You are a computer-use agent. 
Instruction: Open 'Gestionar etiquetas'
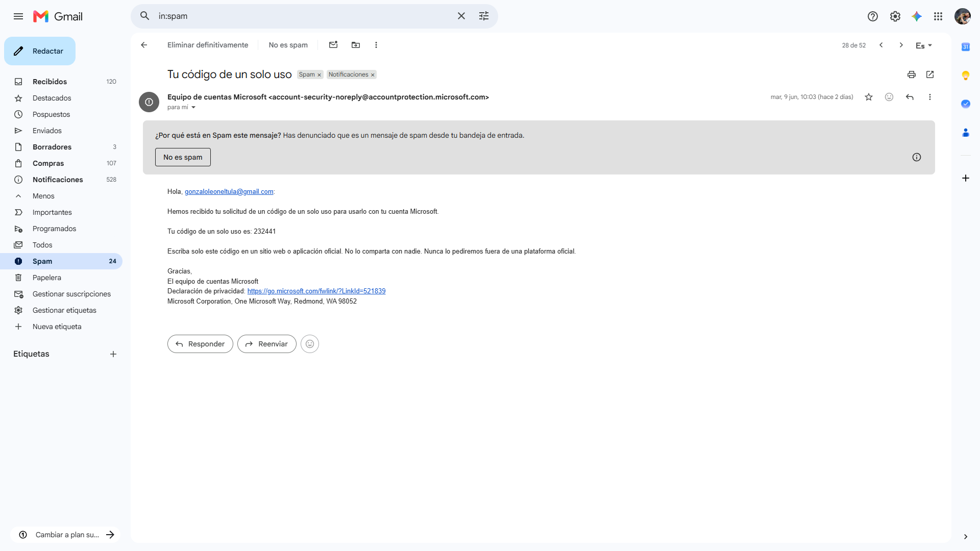click(x=61, y=310)
